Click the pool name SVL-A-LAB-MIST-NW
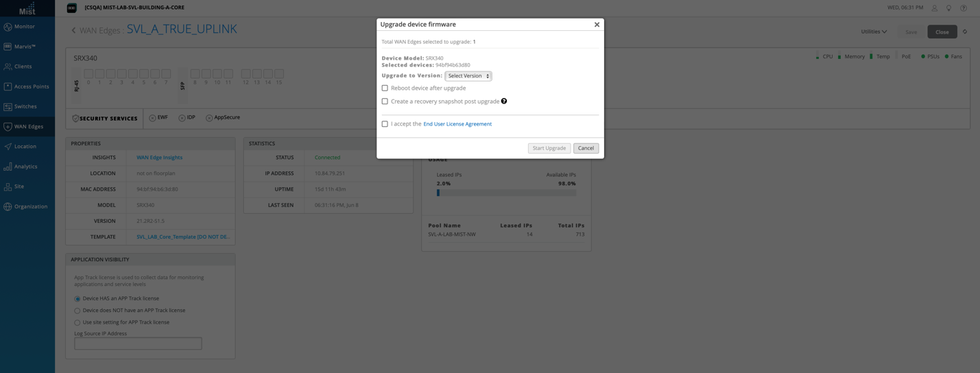The width and height of the screenshot is (980, 373). click(x=452, y=234)
